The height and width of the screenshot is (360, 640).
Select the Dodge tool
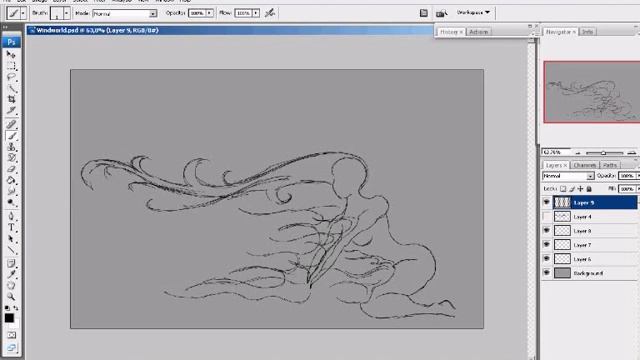(11, 202)
